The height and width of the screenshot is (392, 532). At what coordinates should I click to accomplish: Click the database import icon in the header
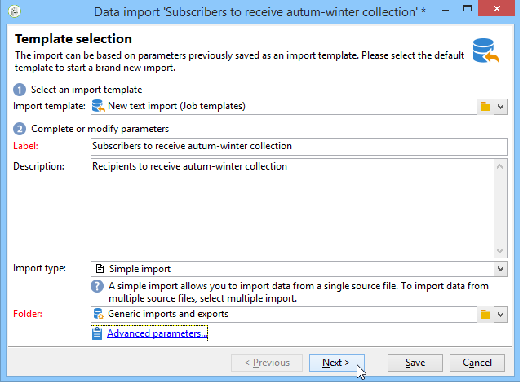point(485,51)
